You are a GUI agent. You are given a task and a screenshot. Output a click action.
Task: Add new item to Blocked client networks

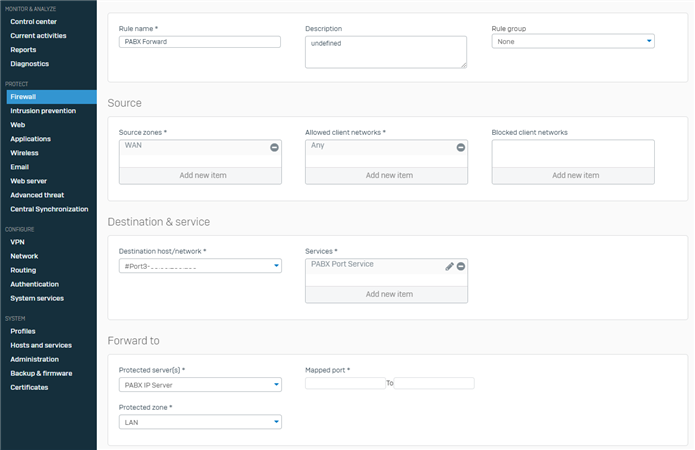tap(573, 175)
